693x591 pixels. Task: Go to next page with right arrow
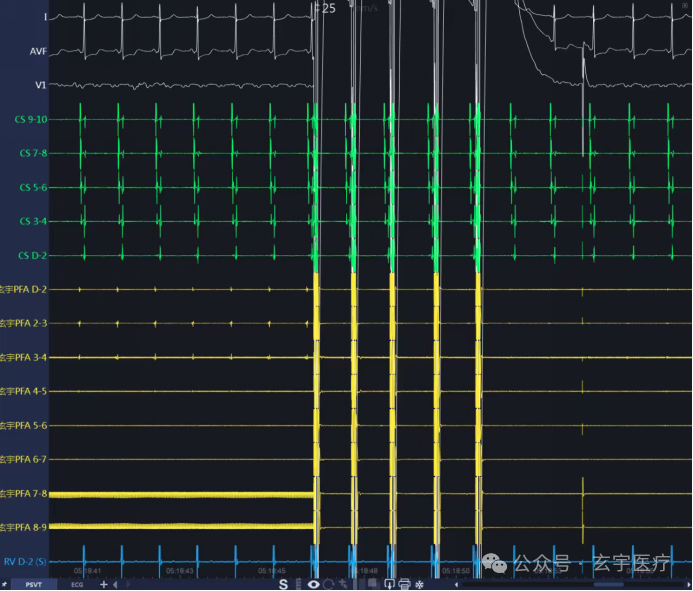point(129,584)
